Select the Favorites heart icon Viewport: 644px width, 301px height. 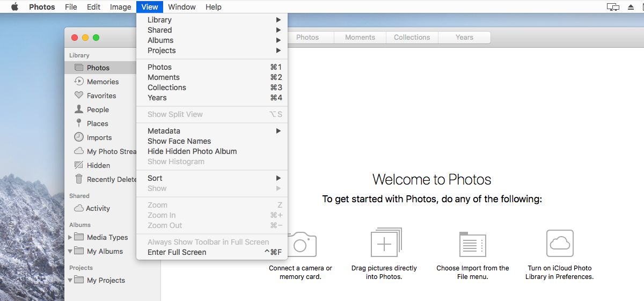point(79,96)
